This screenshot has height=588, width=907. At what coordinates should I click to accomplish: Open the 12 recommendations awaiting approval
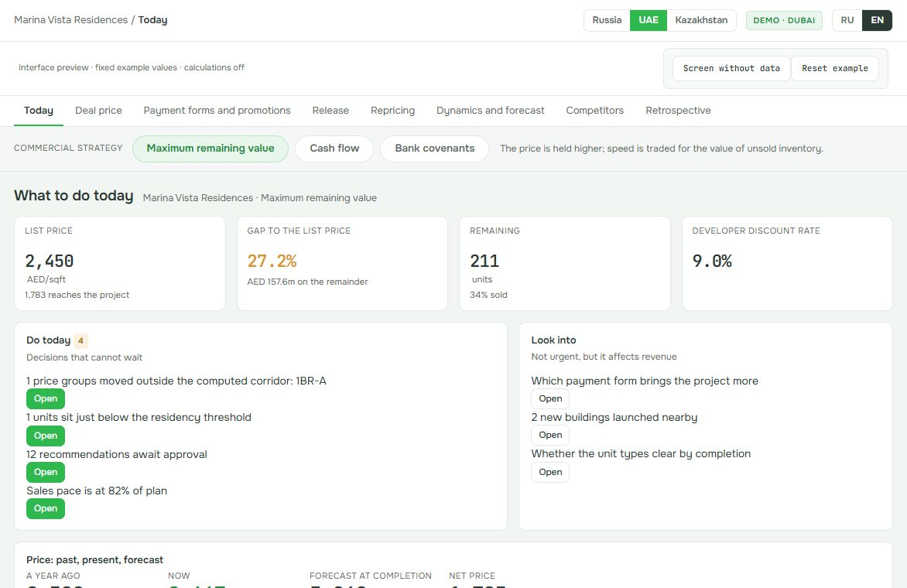click(46, 473)
